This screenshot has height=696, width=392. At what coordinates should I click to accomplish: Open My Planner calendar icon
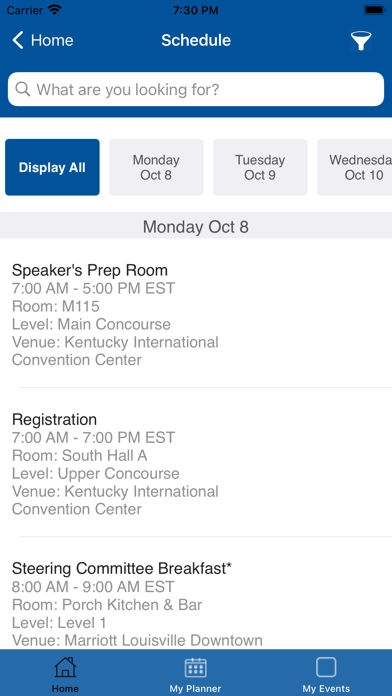tap(195, 667)
